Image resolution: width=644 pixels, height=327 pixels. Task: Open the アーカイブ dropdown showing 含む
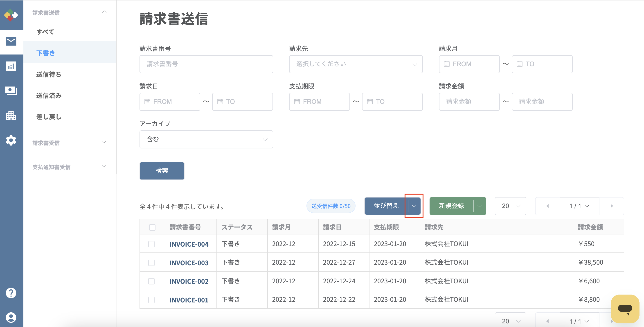206,139
